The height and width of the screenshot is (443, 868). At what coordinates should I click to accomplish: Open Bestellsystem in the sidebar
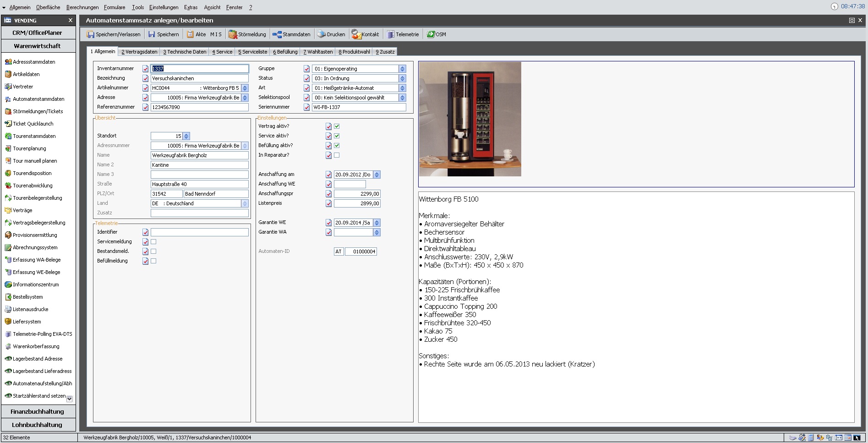pyautogui.click(x=28, y=297)
